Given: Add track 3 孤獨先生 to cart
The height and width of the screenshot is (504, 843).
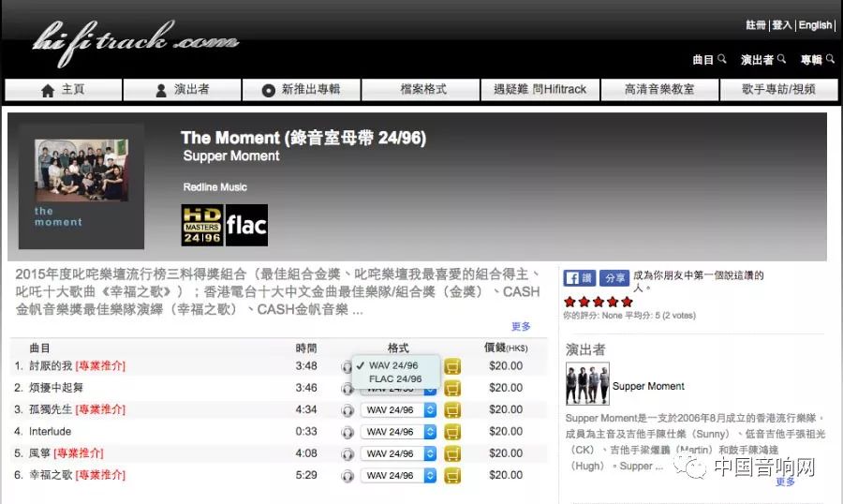Looking at the screenshot, I should tap(452, 410).
